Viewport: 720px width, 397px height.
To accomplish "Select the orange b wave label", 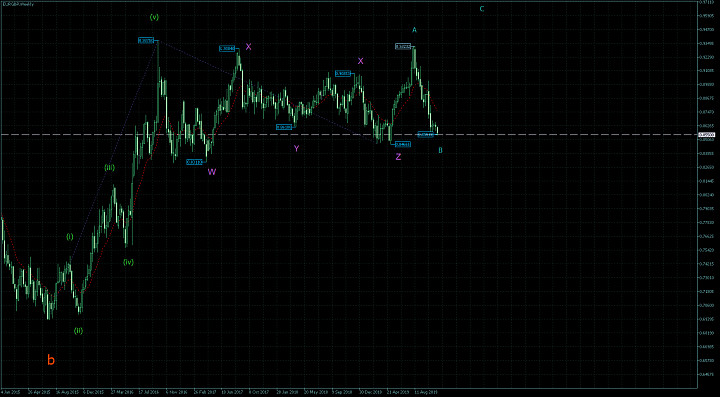I will coord(51,360).
